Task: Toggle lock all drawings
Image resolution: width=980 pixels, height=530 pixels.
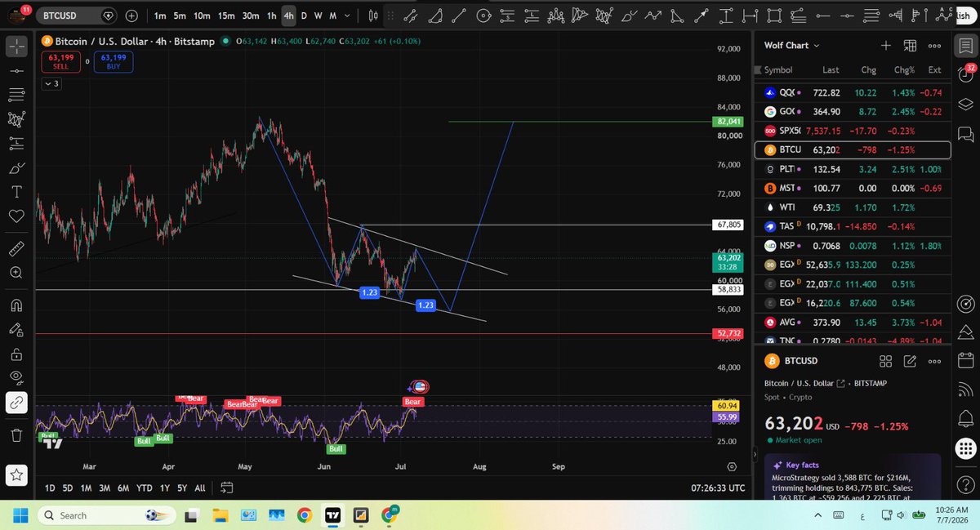Action: point(16,354)
